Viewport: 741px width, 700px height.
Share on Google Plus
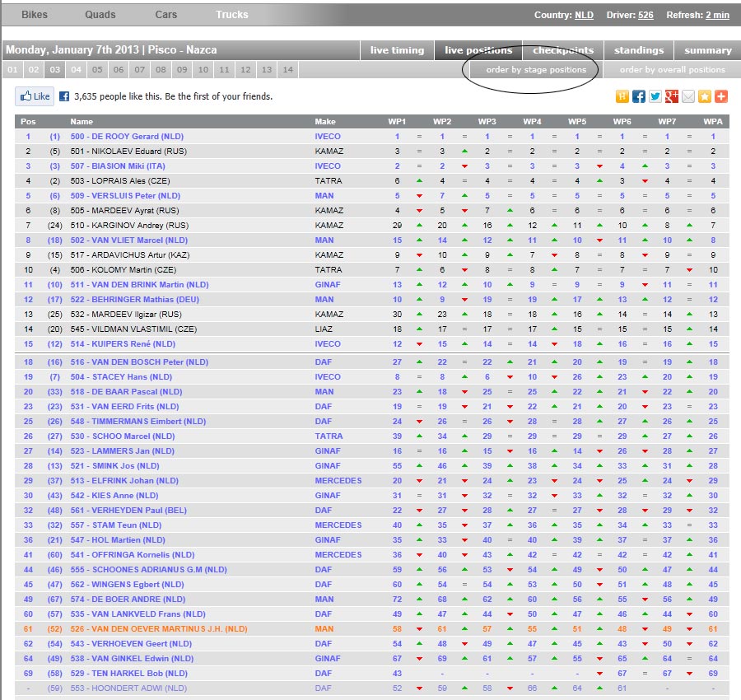pyautogui.click(x=672, y=96)
